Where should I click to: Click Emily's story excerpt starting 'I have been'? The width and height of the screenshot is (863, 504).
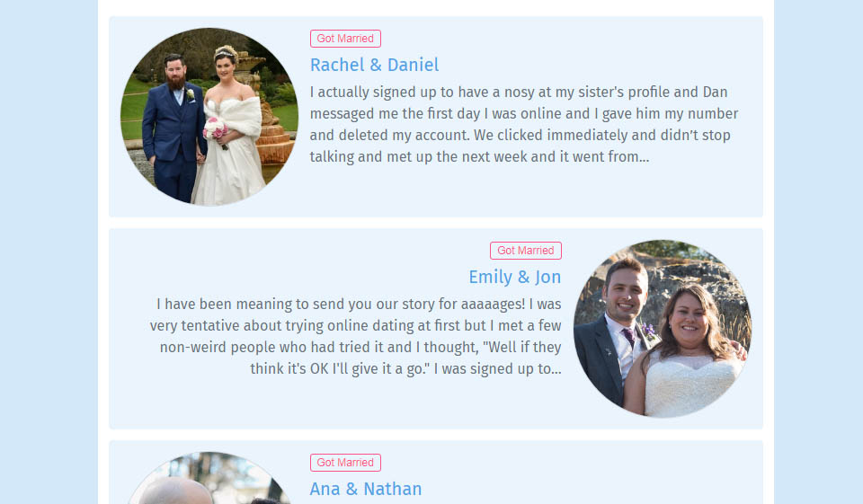(x=356, y=336)
